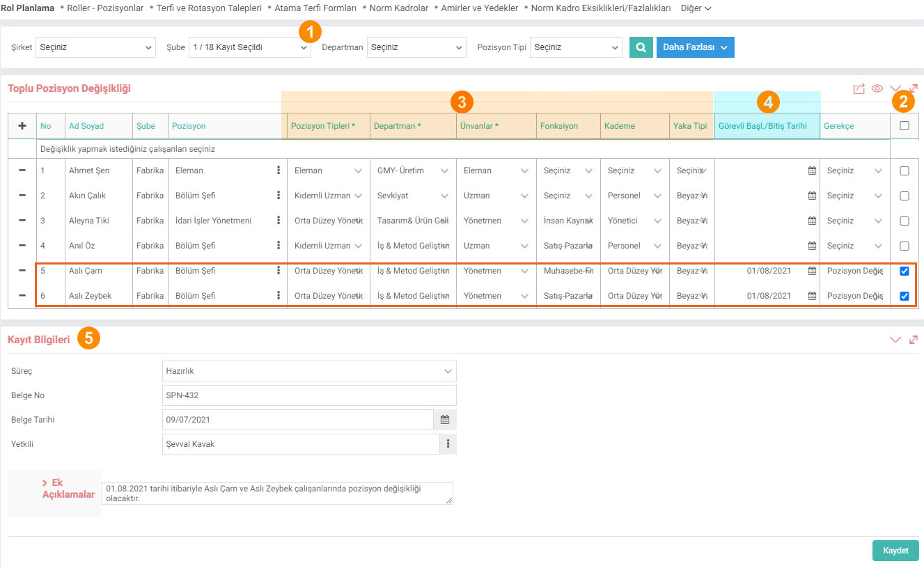This screenshot has height=568, width=924.
Task: Open Norm Kadro Eksiklikleri/Fazlalıkları
Action: click(601, 8)
